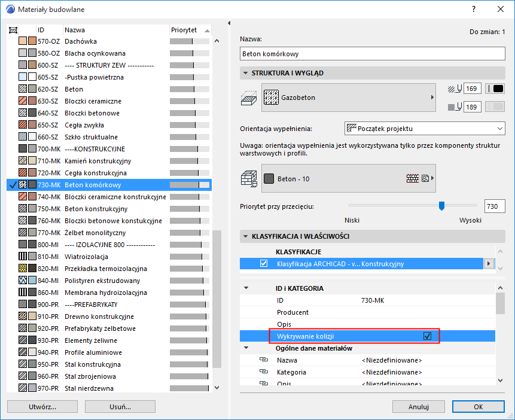Click the help question mark button
This screenshot has width=515, height=420.
pos(474,9)
